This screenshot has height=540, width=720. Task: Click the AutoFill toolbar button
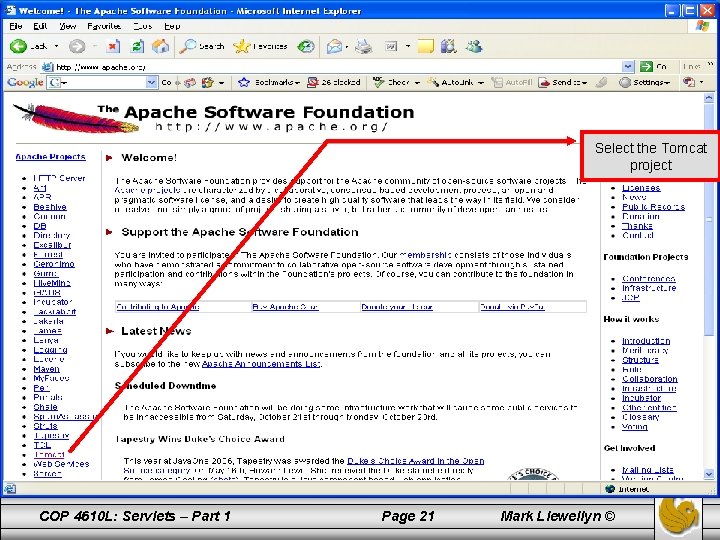[x=512, y=83]
